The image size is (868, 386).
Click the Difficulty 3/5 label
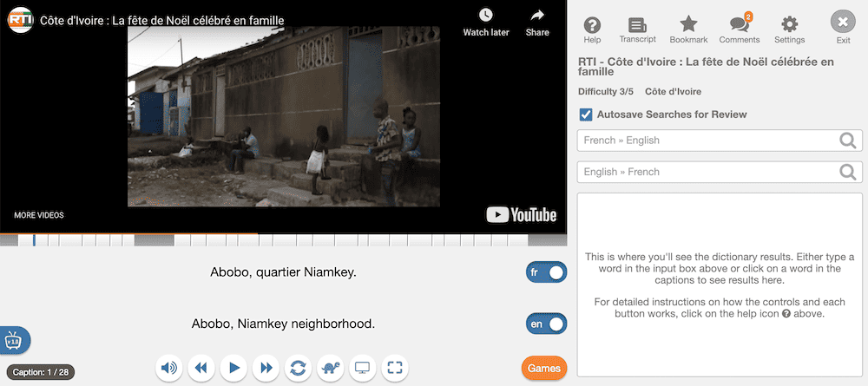(606, 92)
